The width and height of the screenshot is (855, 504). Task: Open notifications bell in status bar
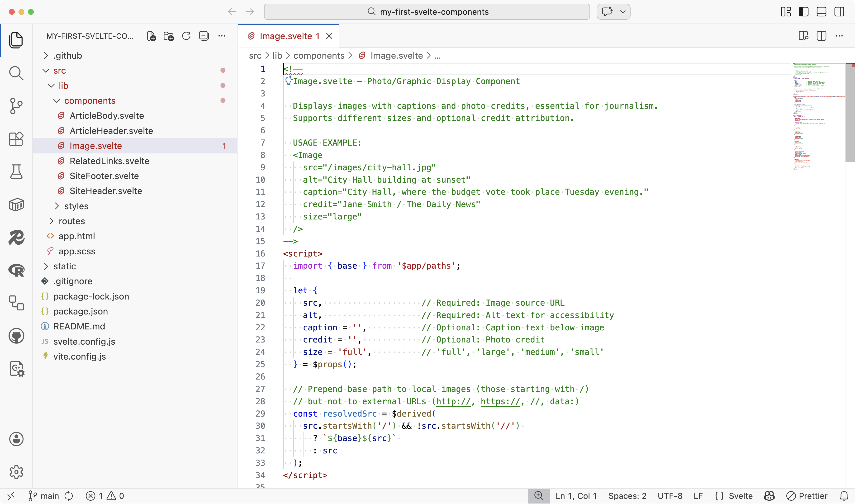point(844,496)
